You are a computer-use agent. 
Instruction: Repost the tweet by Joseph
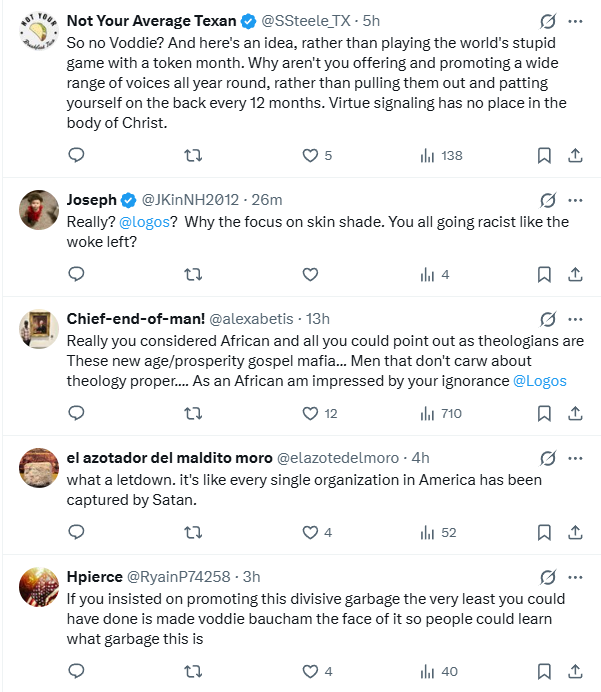(x=194, y=274)
